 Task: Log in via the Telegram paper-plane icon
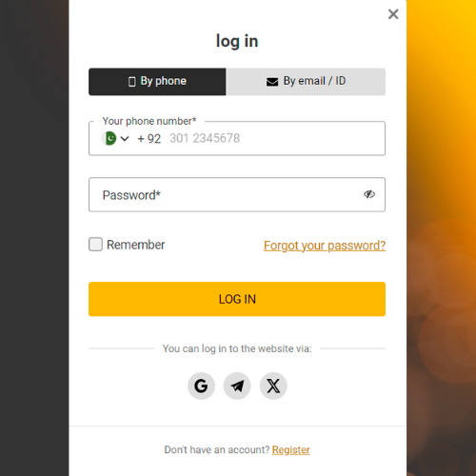click(237, 386)
